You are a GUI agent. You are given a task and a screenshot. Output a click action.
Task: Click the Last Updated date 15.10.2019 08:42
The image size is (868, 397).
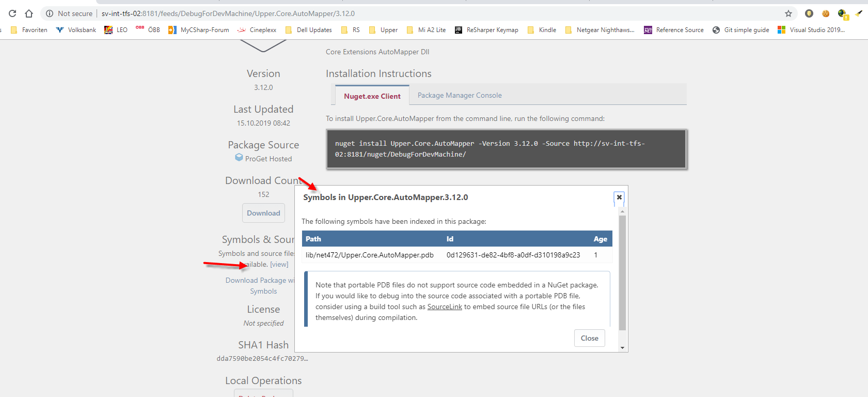coord(263,123)
